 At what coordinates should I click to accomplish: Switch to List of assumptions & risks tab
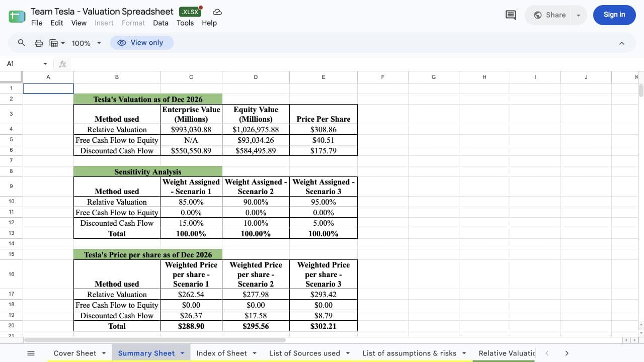click(409, 353)
